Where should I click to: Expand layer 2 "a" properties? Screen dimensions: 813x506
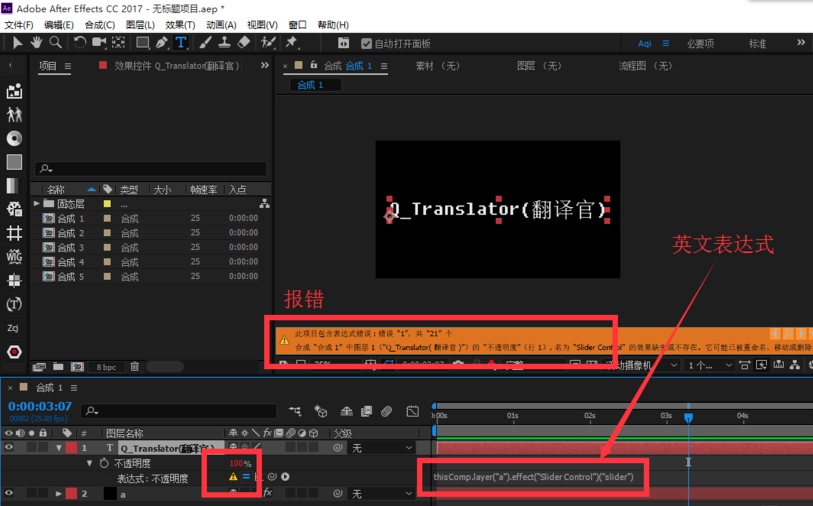tap(59, 494)
